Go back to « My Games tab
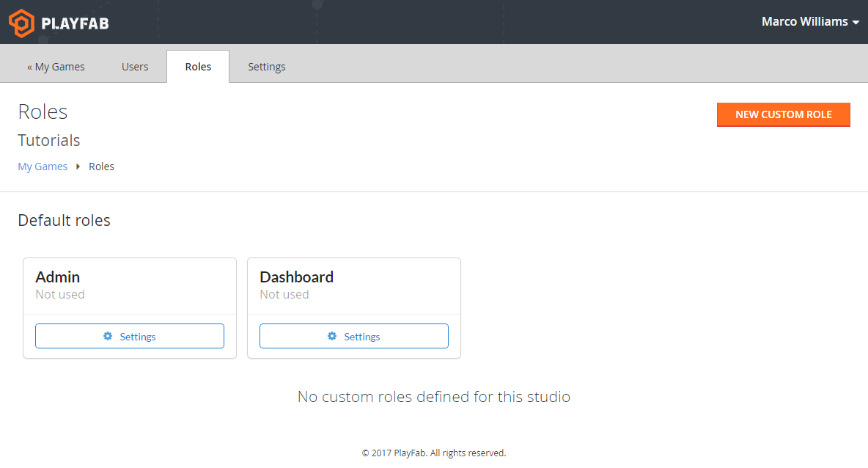Viewport: 868px width, 468px height. click(56, 67)
